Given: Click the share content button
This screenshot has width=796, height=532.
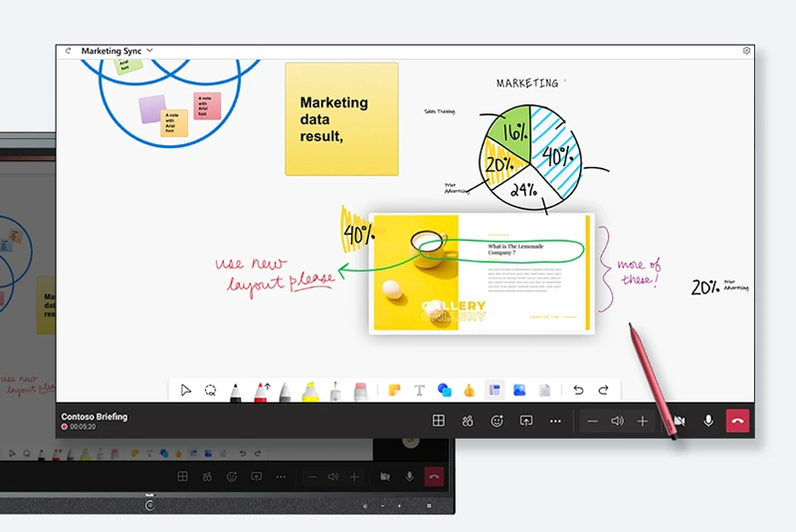Looking at the screenshot, I should tap(526, 422).
